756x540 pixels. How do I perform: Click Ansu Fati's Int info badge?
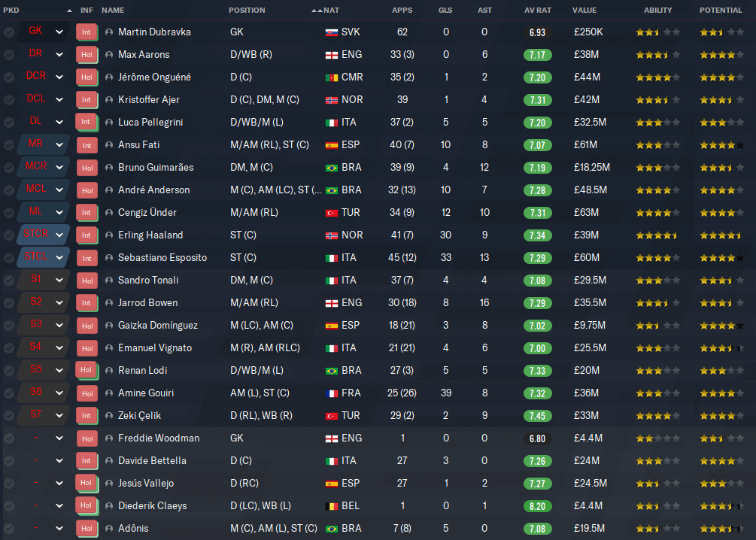pyautogui.click(x=87, y=145)
